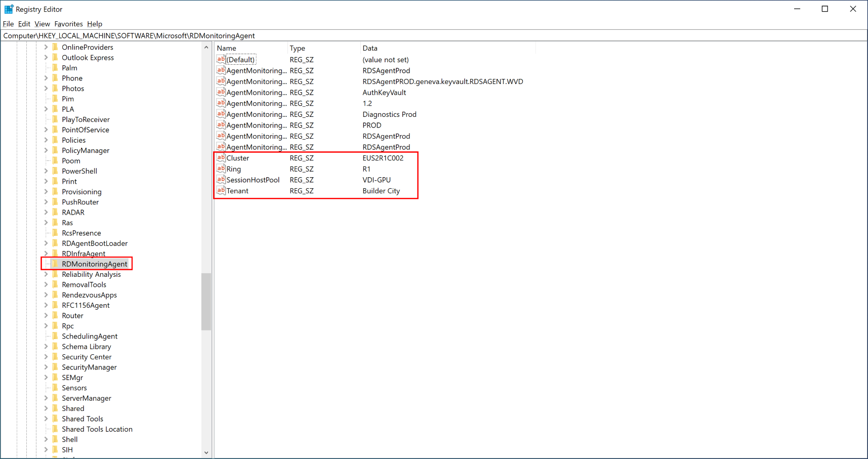Click the folder icon next to Shared Tools
The image size is (868, 459).
55,419
